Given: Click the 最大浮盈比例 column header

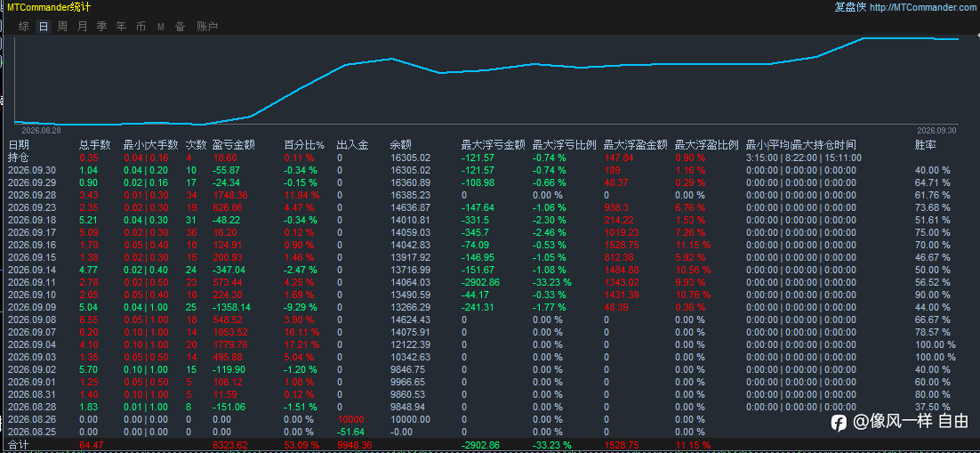Looking at the screenshot, I should (707, 144).
